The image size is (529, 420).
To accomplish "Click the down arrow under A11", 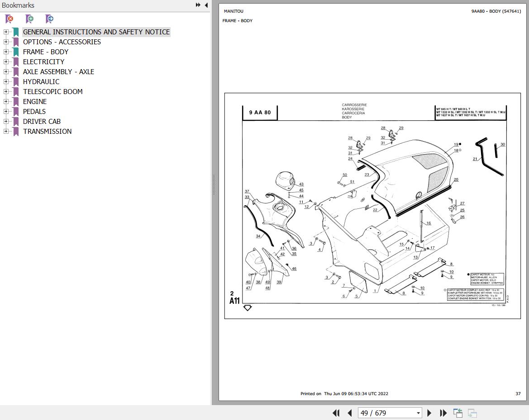I will click(x=247, y=308).
